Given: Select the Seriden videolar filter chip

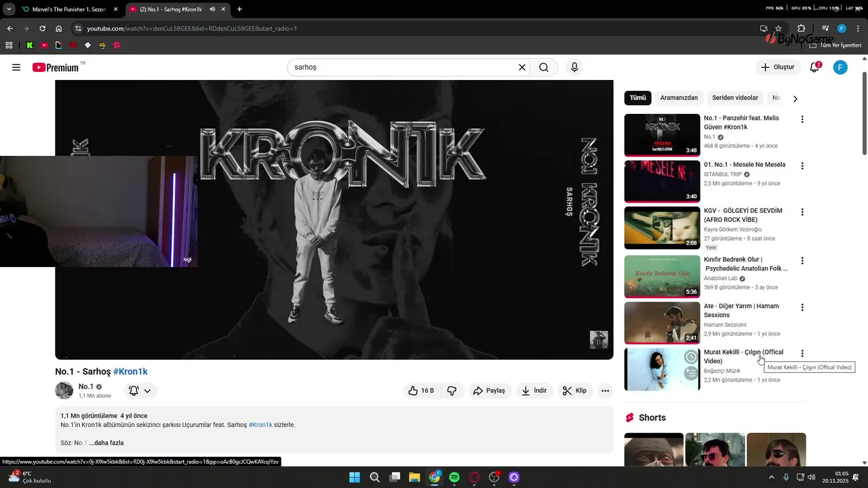Looking at the screenshot, I should tap(735, 98).
